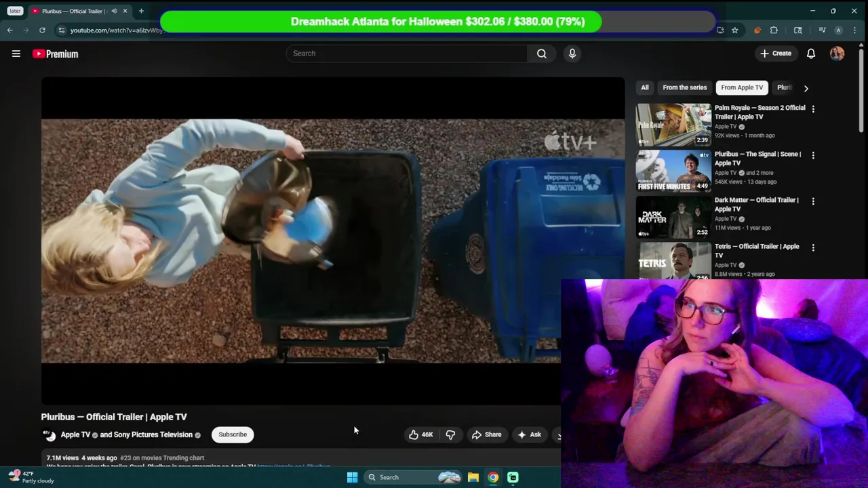Viewport: 868px width, 488px height.
Task: Open the green app on the taskbar
Action: pyautogui.click(x=513, y=477)
